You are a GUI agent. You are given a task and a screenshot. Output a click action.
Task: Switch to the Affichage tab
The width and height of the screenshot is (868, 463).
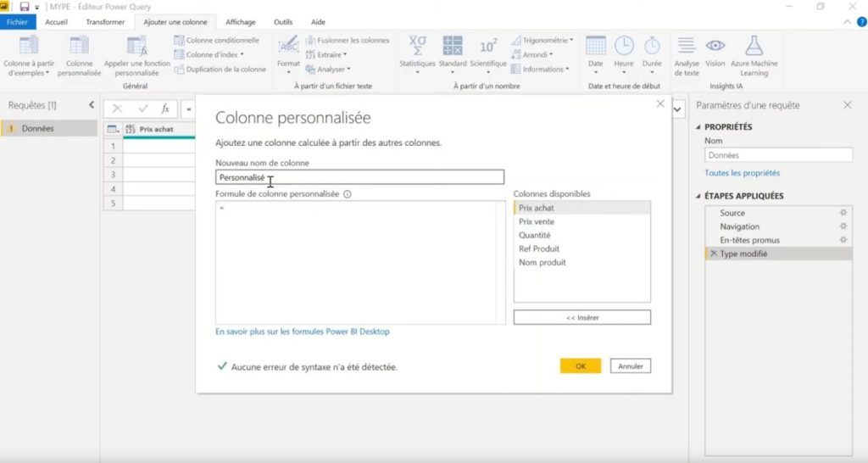pyautogui.click(x=241, y=22)
